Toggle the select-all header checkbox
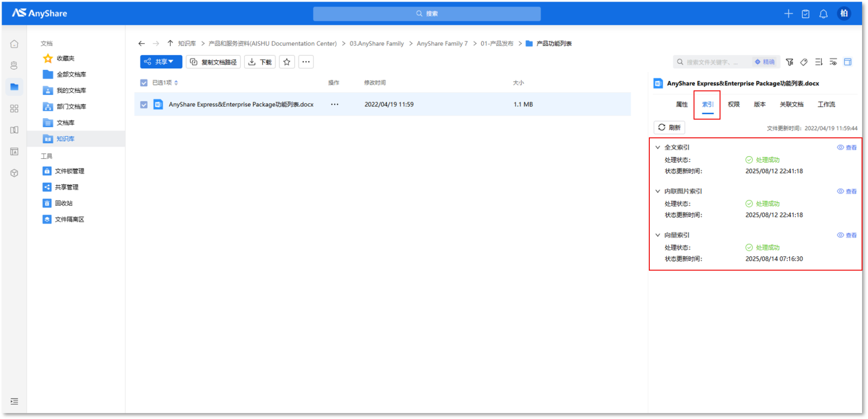This screenshot has height=419, width=868. click(144, 83)
